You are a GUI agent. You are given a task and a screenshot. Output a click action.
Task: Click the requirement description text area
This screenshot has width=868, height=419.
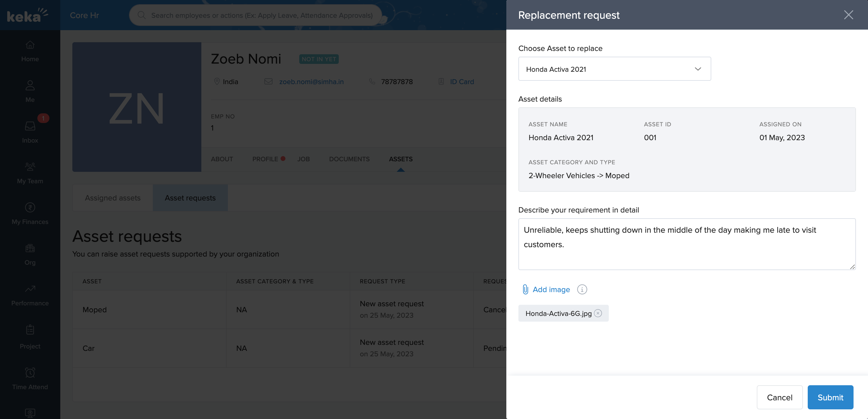(686, 244)
